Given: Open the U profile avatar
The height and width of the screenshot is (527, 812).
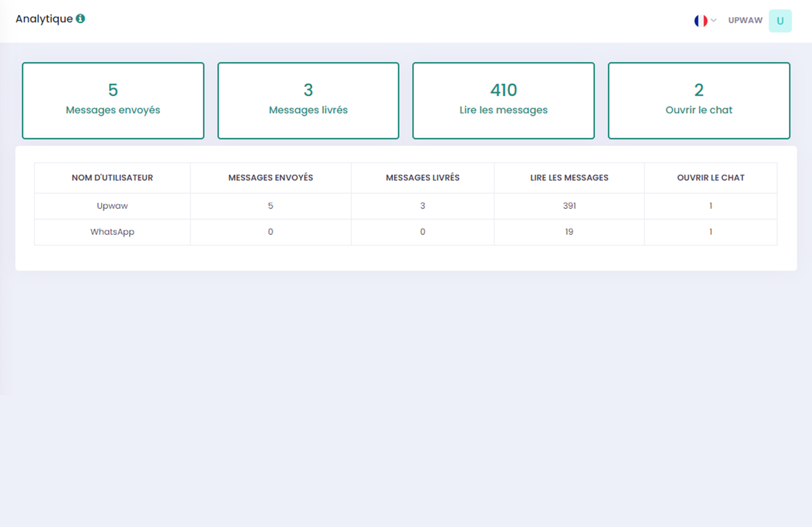Looking at the screenshot, I should pos(780,21).
